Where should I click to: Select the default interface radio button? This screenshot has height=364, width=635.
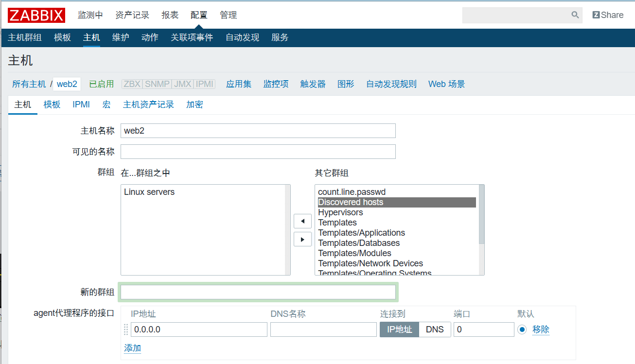pyautogui.click(x=522, y=329)
